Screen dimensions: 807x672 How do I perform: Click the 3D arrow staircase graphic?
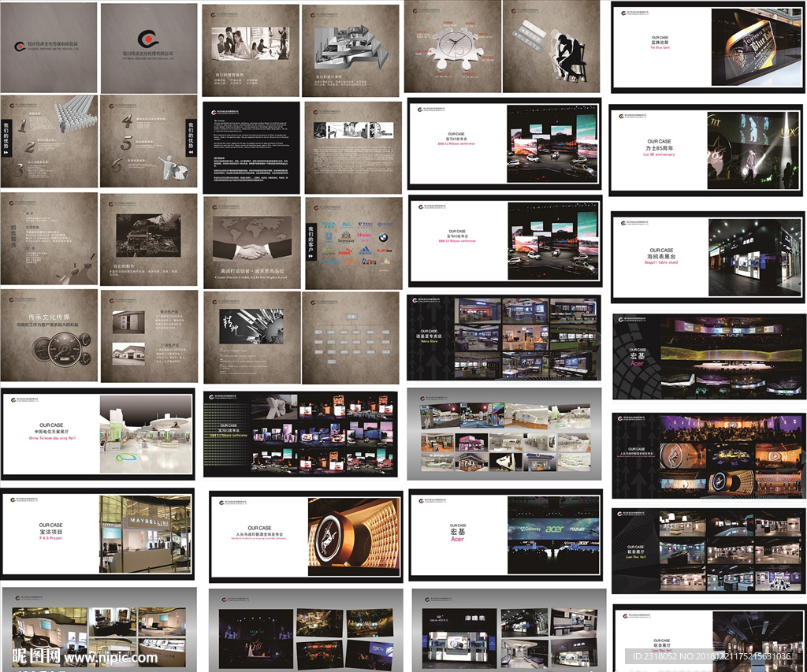[x=349, y=46]
